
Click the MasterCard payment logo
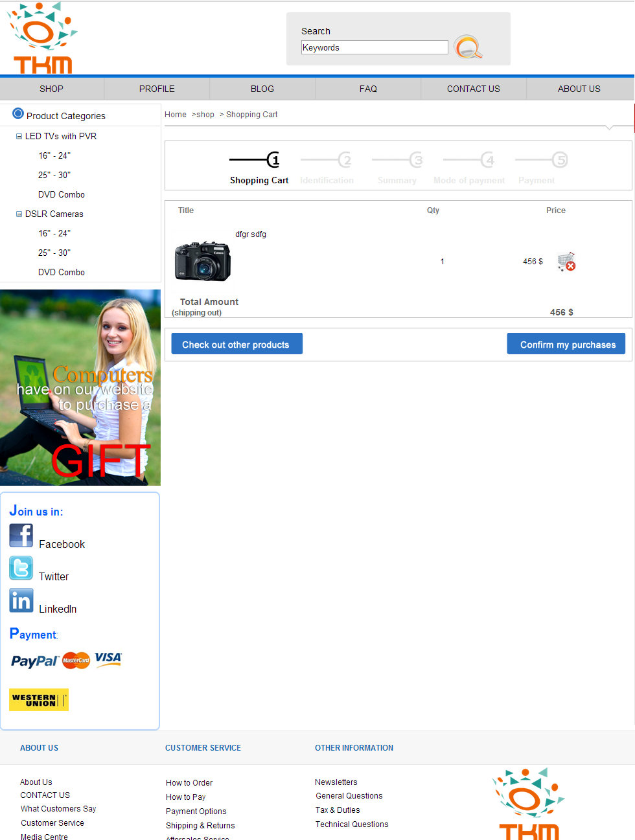tap(76, 661)
